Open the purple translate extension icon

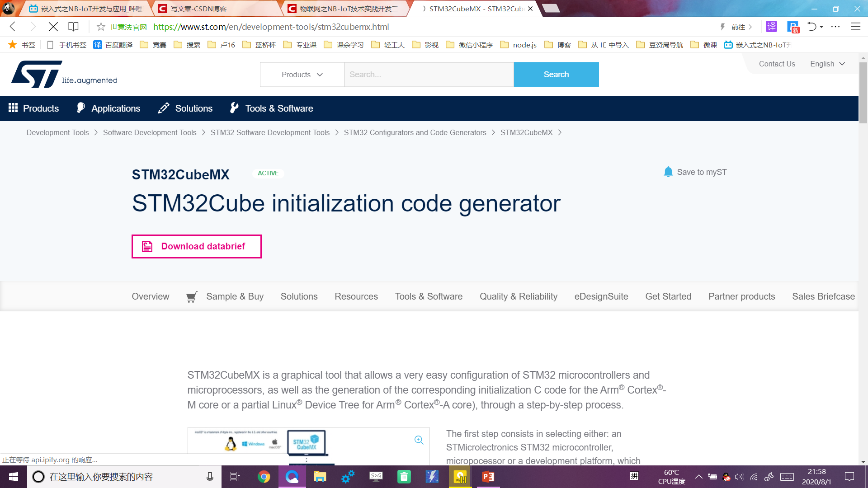(x=771, y=27)
